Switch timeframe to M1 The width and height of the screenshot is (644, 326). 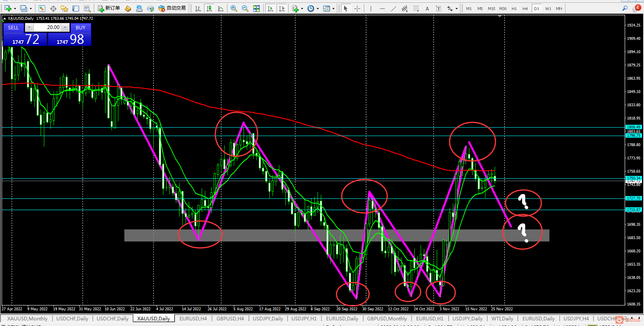pos(469,8)
